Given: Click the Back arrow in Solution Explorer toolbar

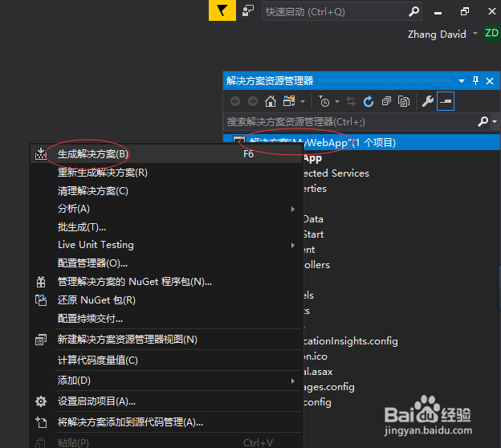Looking at the screenshot, I should (x=235, y=102).
